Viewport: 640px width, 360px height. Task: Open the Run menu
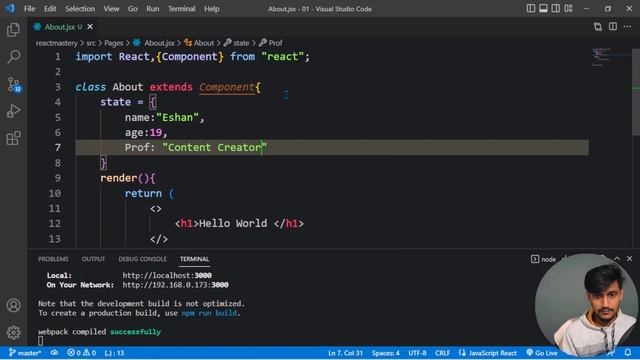[153, 9]
